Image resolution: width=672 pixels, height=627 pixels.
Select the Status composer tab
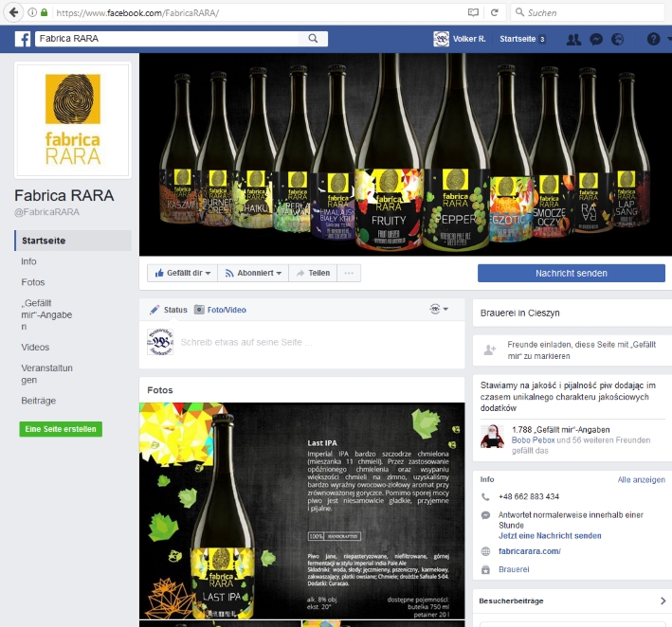(169, 310)
